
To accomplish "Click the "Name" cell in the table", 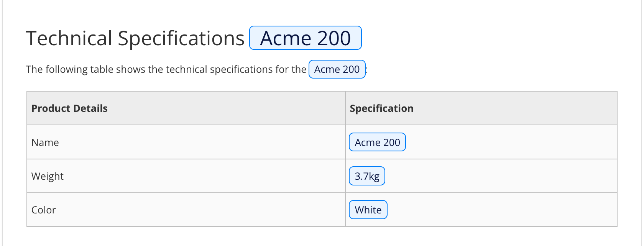I will pos(45,143).
